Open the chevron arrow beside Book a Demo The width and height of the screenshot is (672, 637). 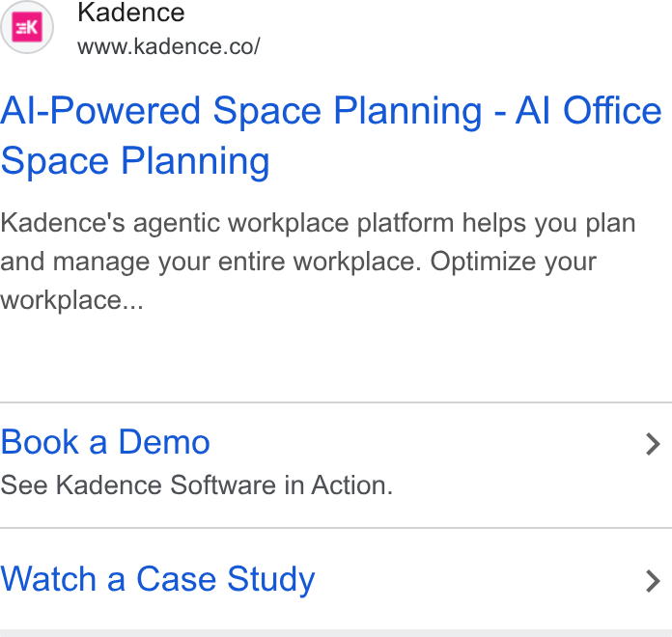point(653,444)
